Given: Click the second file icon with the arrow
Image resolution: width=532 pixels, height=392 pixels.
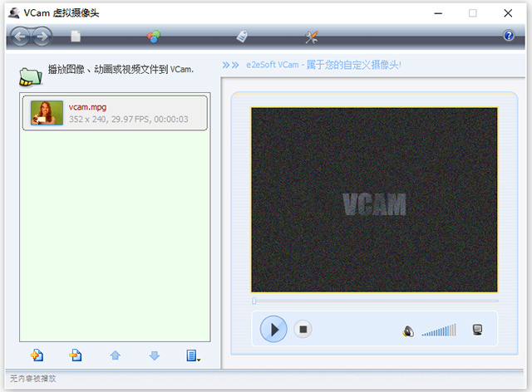Looking at the screenshot, I should click(76, 355).
